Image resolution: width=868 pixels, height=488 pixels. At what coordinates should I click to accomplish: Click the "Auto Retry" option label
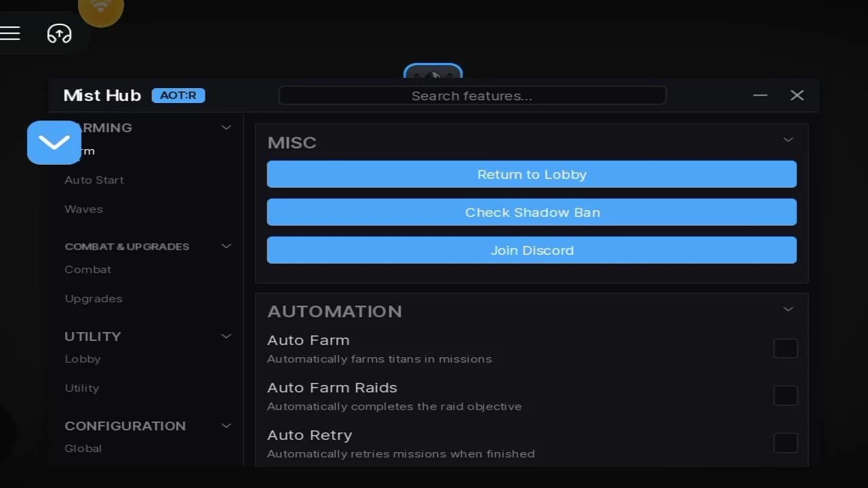click(x=310, y=435)
